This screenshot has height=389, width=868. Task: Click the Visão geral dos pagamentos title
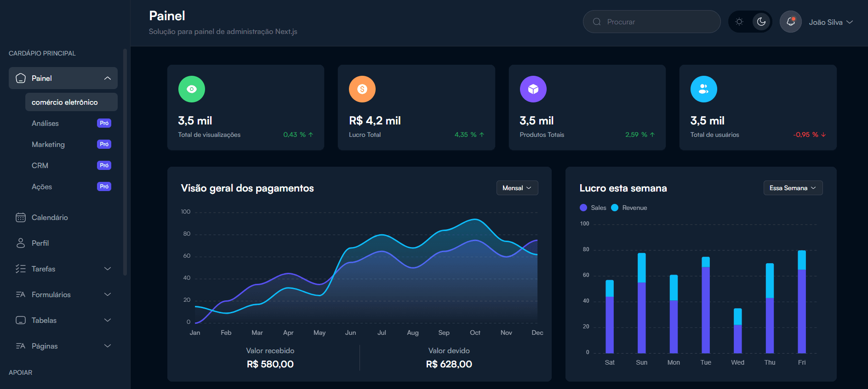(247, 188)
